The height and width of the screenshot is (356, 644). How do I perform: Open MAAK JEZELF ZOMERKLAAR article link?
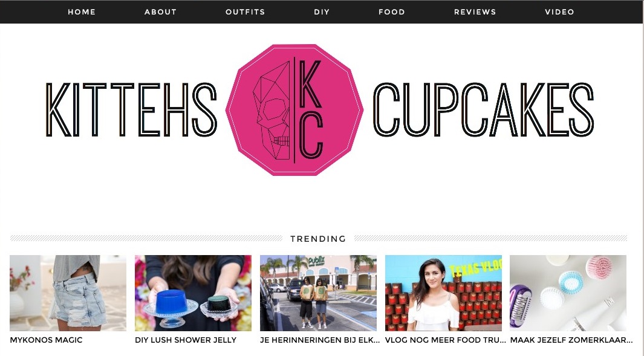[x=571, y=340]
